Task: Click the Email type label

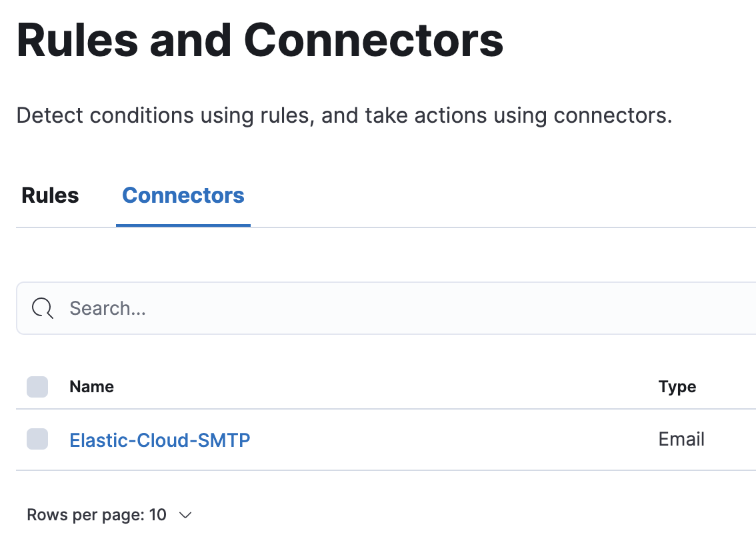Action: [x=681, y=439]
